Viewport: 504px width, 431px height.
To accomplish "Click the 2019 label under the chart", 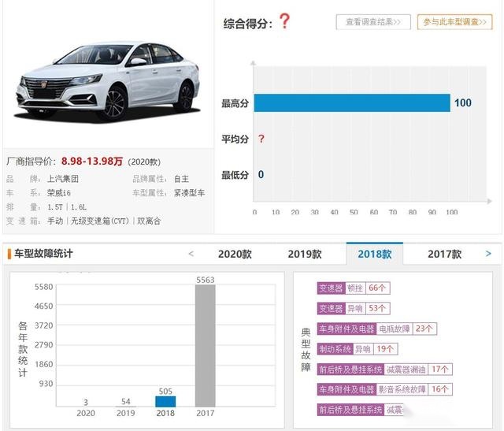I will (x=126, y=413).
